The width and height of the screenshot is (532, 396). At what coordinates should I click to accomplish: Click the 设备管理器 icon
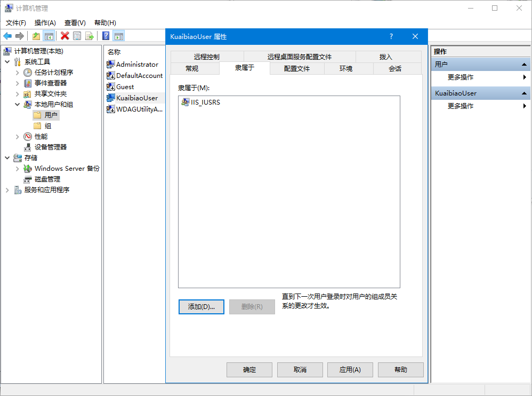28,147
